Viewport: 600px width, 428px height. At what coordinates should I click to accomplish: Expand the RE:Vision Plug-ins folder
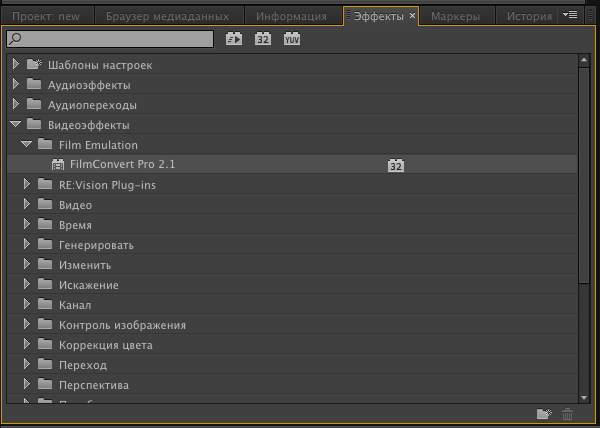(x=28, y=185)
